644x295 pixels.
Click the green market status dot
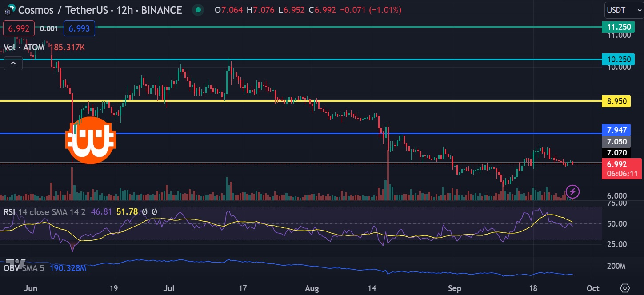[x=199, y=10]
